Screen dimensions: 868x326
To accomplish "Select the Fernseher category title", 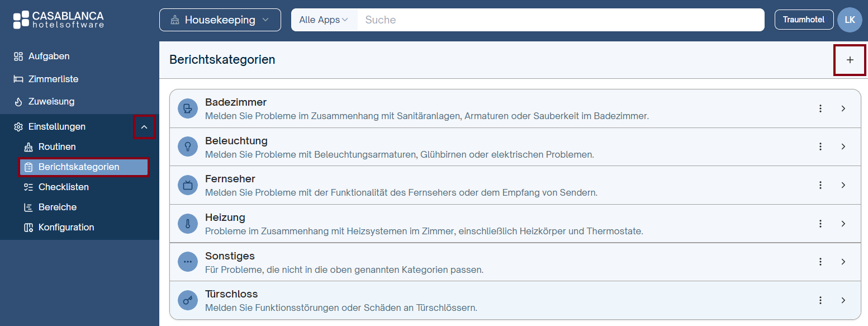I will click(x=230, y=179).
